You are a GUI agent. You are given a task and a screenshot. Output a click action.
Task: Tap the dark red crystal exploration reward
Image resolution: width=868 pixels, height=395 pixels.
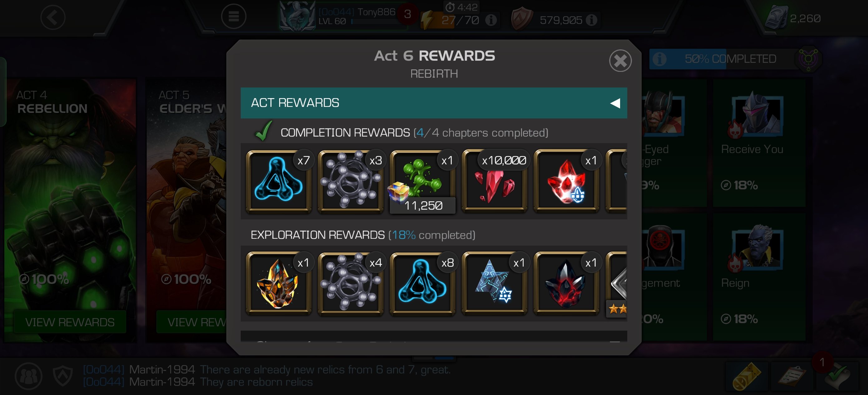coord(566,284)
